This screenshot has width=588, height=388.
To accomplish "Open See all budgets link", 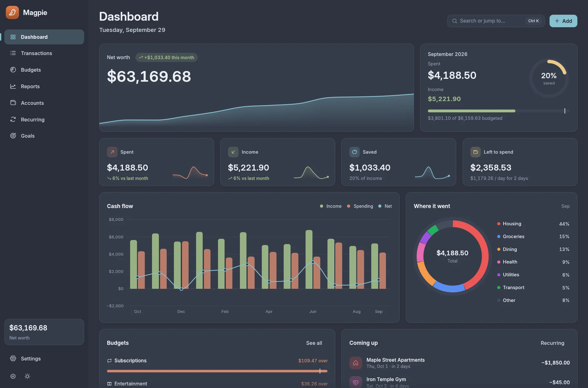I will pyautogui.click(x=314, y=343).
